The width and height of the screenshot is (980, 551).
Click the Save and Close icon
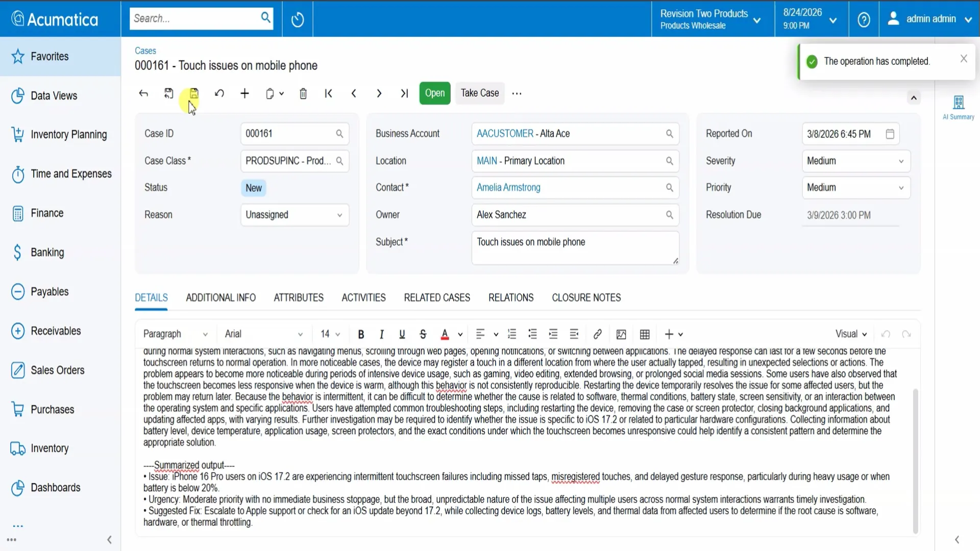(x=169, y=93)
